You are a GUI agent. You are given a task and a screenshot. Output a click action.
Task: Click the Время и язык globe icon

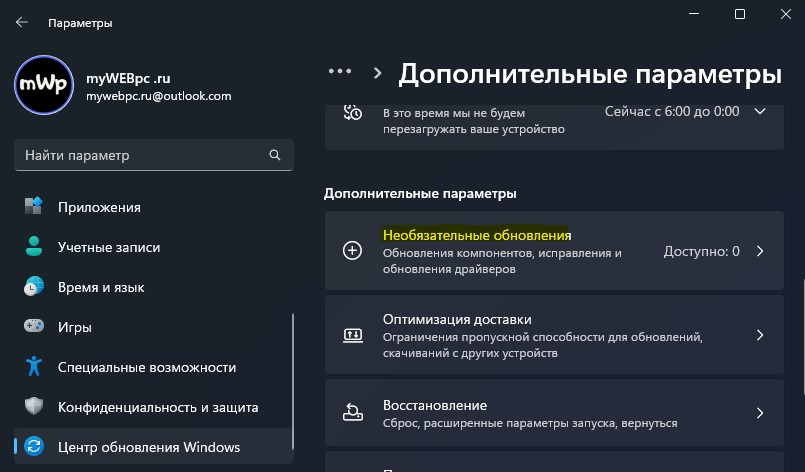(x=34, y=287)
